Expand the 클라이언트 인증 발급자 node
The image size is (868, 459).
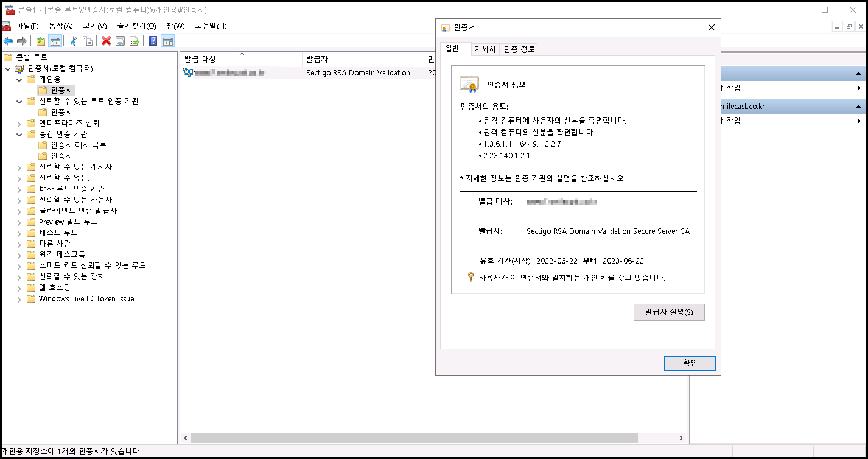[19, 211]
